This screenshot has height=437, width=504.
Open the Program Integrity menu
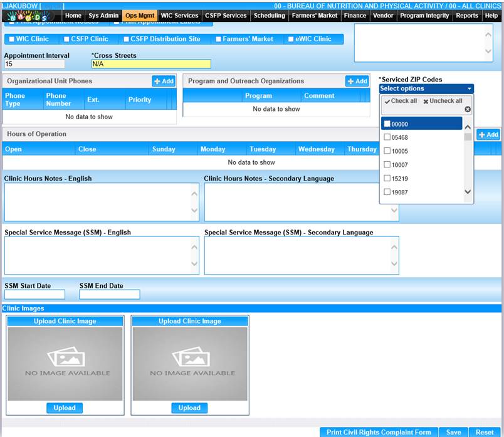[424, 16]
